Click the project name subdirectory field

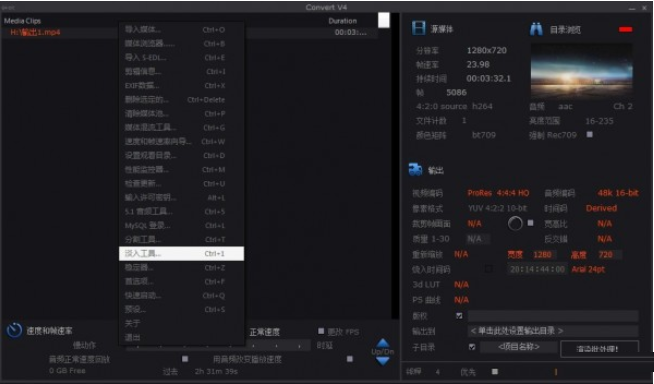518,346
